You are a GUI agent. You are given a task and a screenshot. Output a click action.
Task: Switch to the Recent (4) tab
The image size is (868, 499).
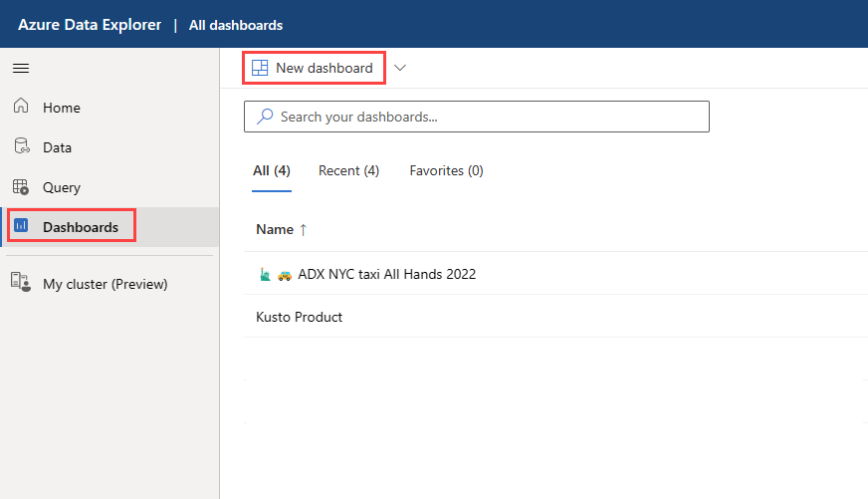click(x=348, y=170)
